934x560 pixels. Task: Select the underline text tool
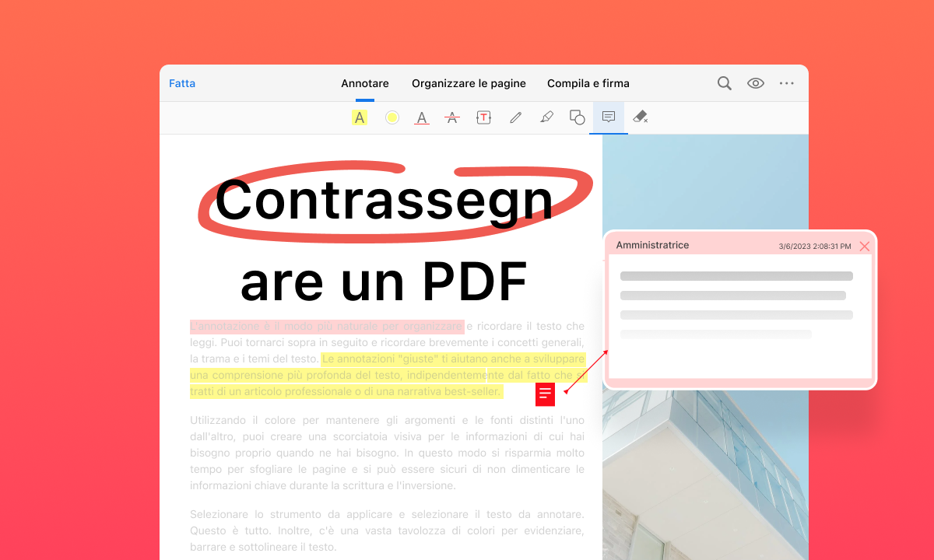(x=421, y=117)
